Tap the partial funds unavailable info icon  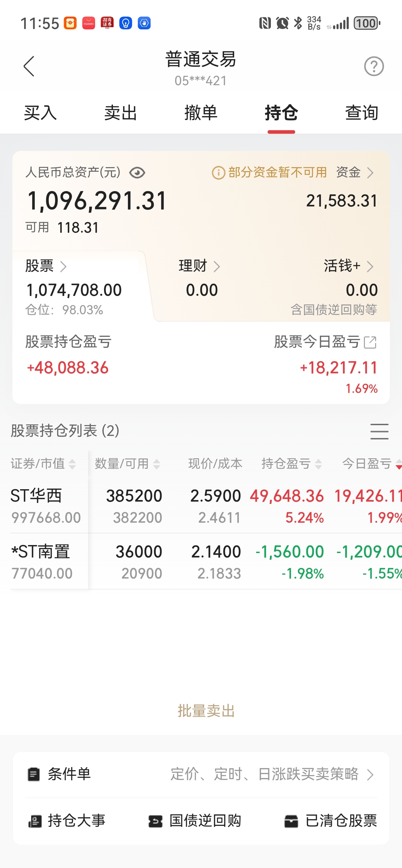point(218,173)
